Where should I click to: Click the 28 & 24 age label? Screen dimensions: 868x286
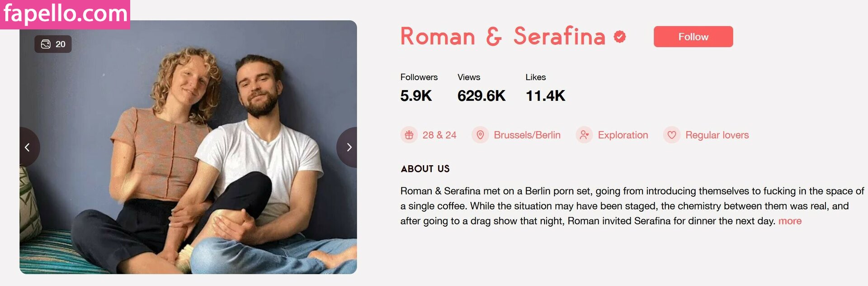point(439,135)
